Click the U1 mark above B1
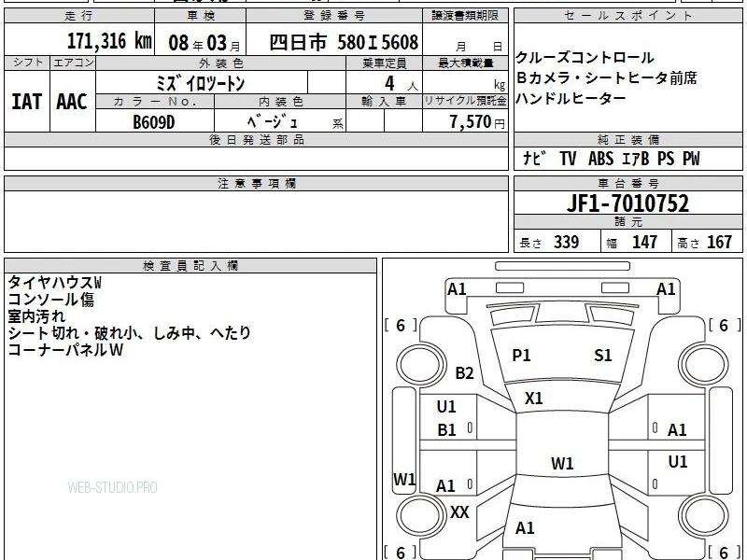Screen dimensions: 747x560 (446, 407)
